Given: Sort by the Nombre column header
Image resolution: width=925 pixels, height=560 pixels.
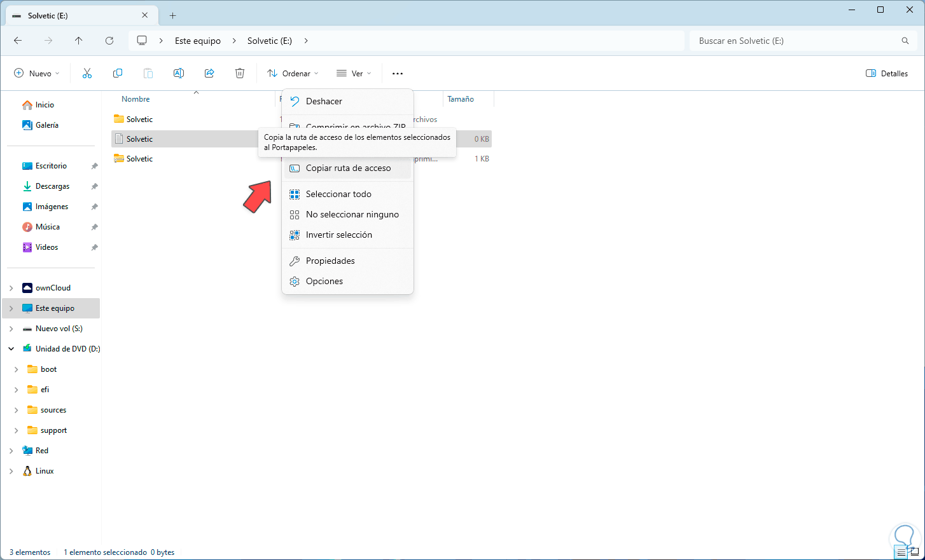Looking at the screenshot, I should pyautogui.click(x=136, y=99).
